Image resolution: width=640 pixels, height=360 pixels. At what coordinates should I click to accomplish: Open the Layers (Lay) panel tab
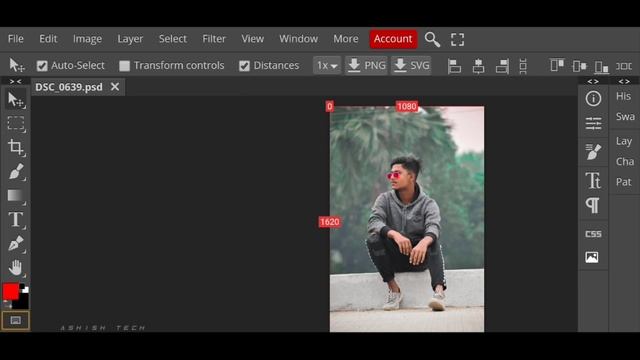pos(624,141)
